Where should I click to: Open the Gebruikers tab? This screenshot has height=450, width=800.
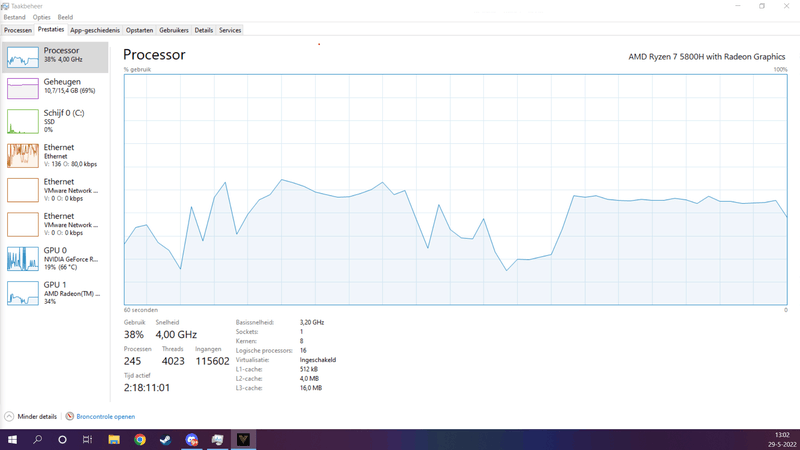[174, 30]
